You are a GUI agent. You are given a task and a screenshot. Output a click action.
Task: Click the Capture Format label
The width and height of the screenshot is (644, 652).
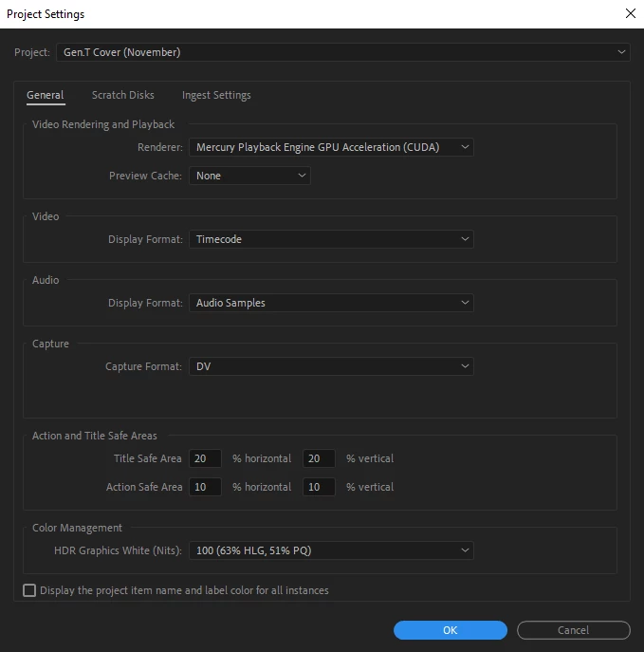coord(144,366)
